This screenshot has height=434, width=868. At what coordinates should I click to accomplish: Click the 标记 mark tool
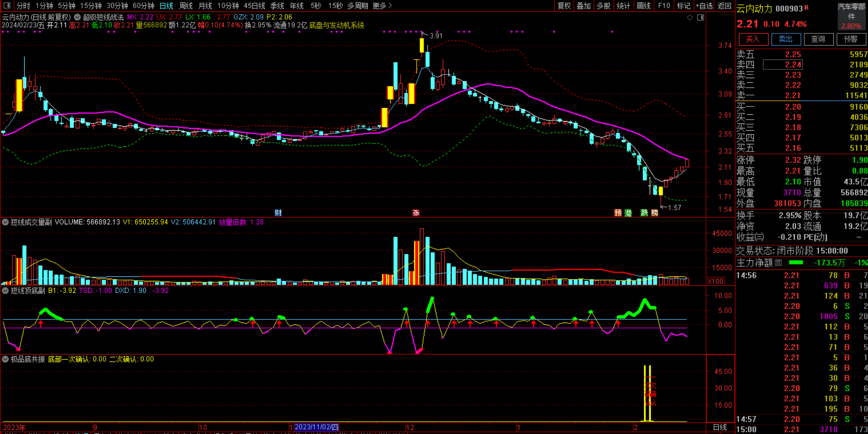pyautogui.click(x=684, y=5)
